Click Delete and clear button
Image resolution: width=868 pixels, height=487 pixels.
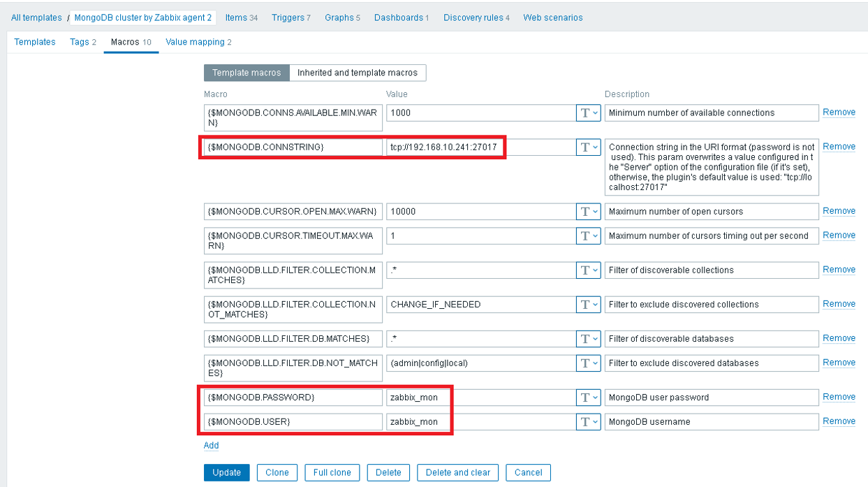tap(458, 472)
